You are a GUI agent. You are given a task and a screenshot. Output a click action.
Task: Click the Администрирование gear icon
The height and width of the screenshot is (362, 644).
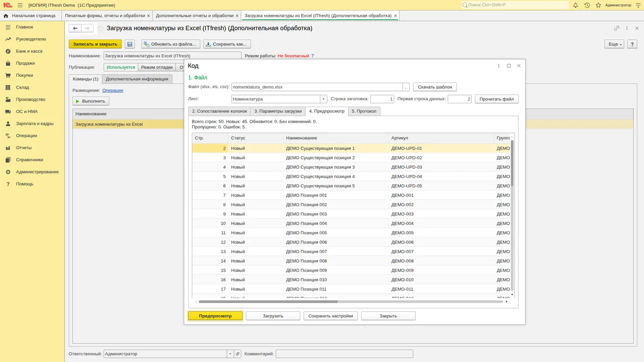tap(8, 172)
